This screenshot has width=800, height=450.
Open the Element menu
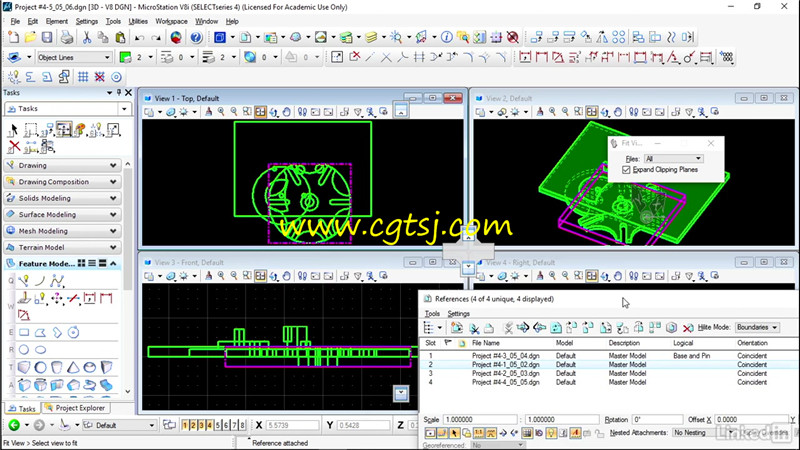(56, 21)
